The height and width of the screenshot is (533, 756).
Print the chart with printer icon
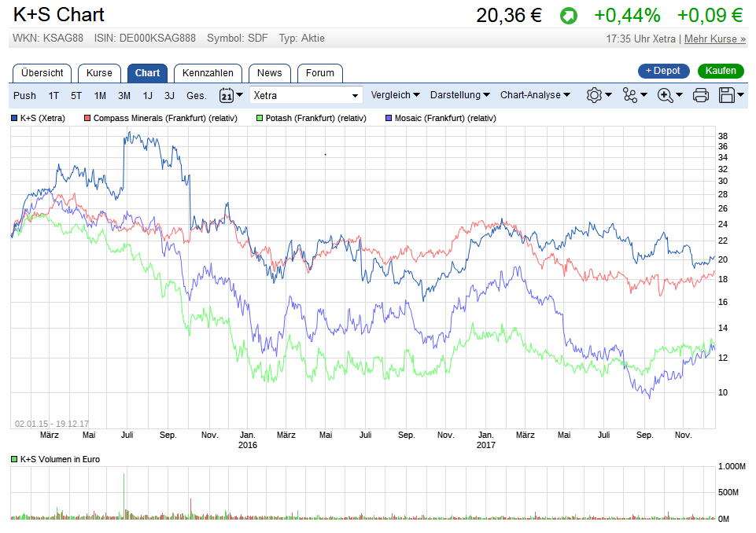[x=701, y=95]
